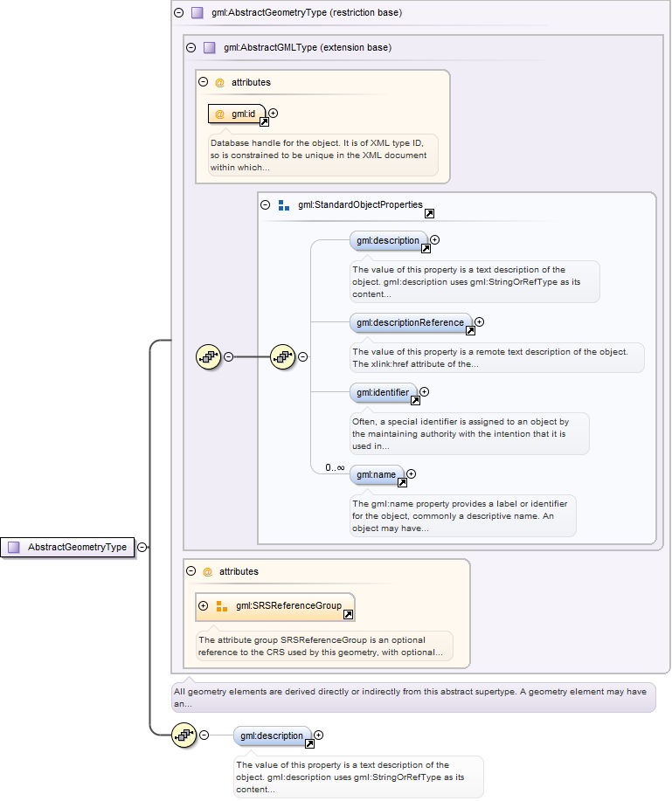672x801 pixels.
Task: Click the gml:identifier link arrow icon
Action: pyautogui.click(x=413, y=401)
